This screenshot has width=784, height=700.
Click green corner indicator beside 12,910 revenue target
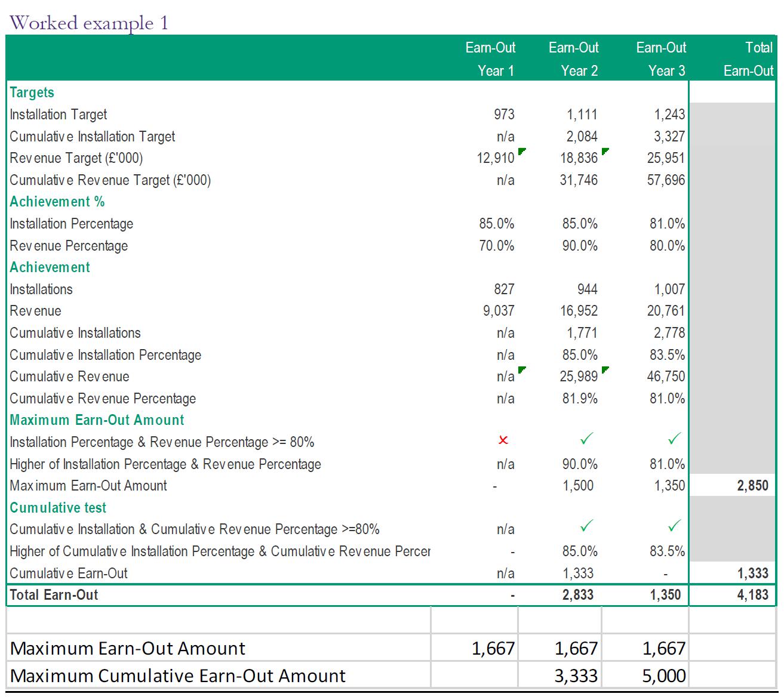(x=522, y=152)
